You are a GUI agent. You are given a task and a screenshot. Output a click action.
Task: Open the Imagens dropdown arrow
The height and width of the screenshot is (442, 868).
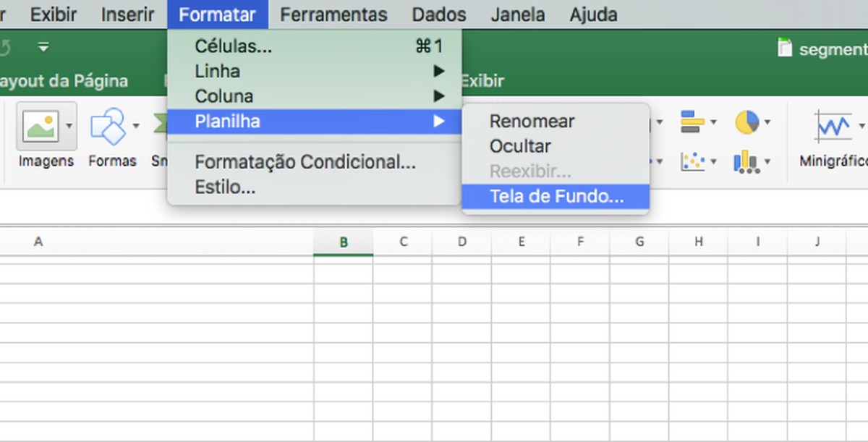(x=70, y=126)
